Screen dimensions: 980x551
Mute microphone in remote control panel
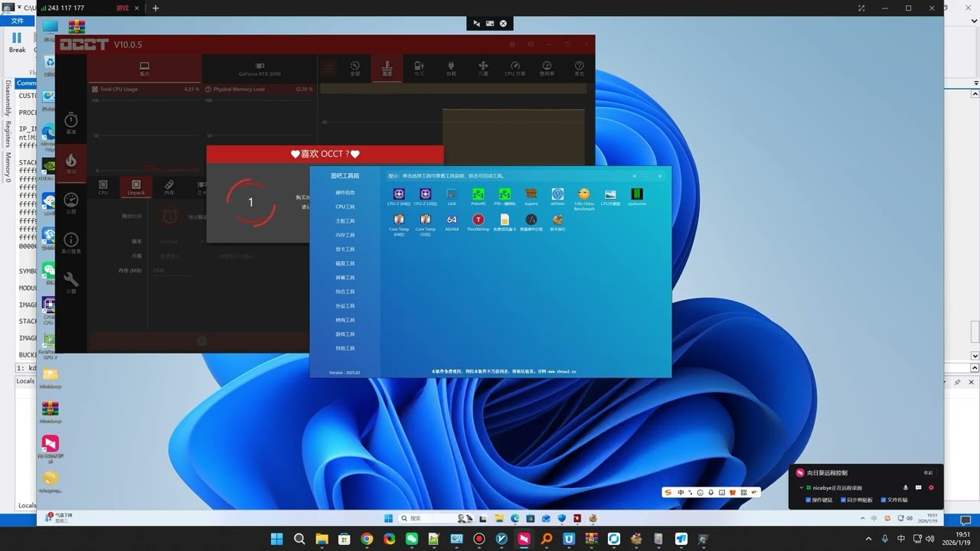point(906,487)
